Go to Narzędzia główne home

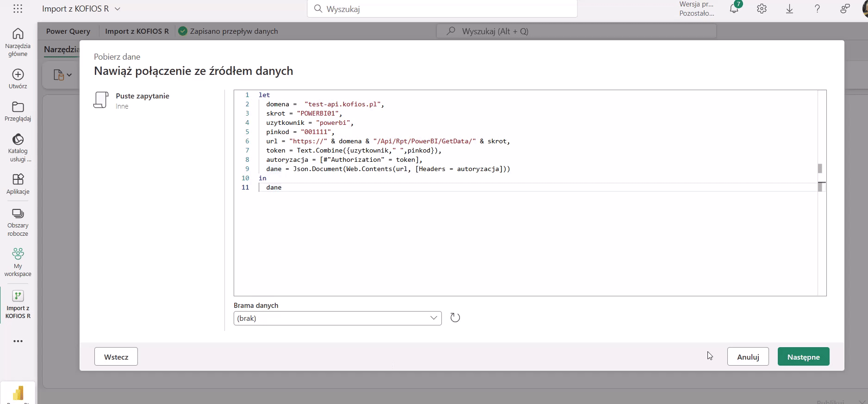[18, 42]
